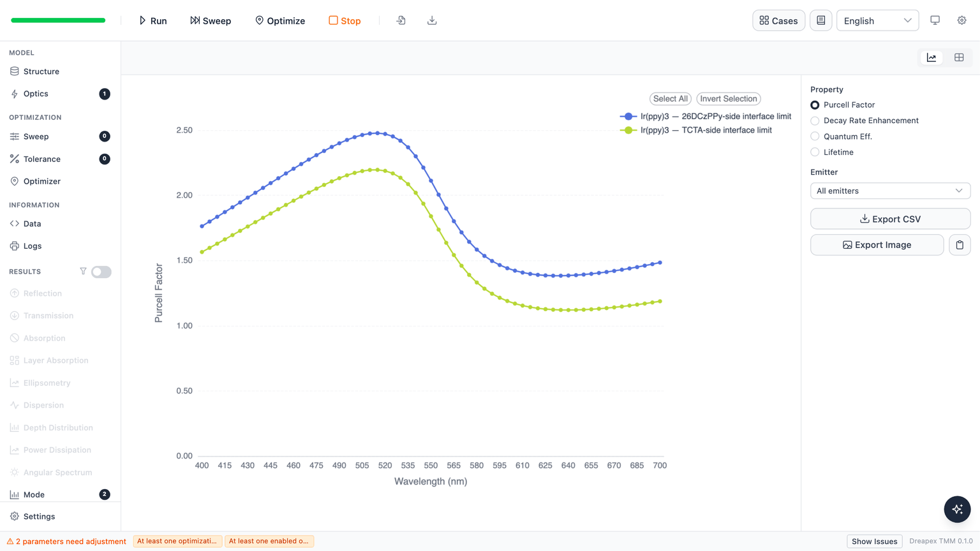Image resolution: width=980 pixels, height=551 pixels.
Task: Click the warning triangle icon in status bar
Action: pyautogui.click(x=10, y=541)
